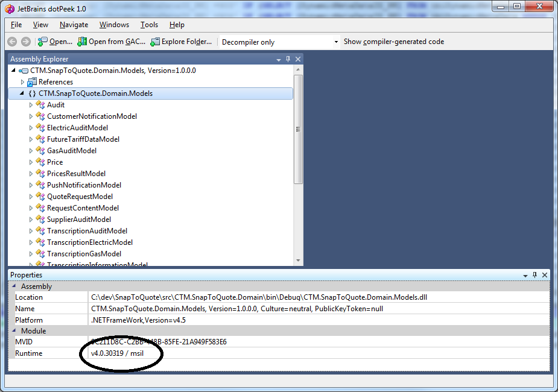Open the File menu

pos(16,25)
